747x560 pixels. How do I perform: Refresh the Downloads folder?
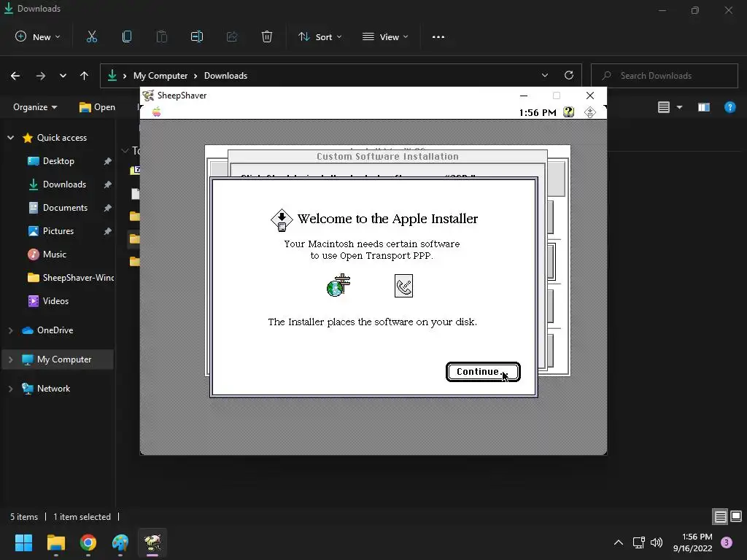pyautogui.click(x=569, y=75)
